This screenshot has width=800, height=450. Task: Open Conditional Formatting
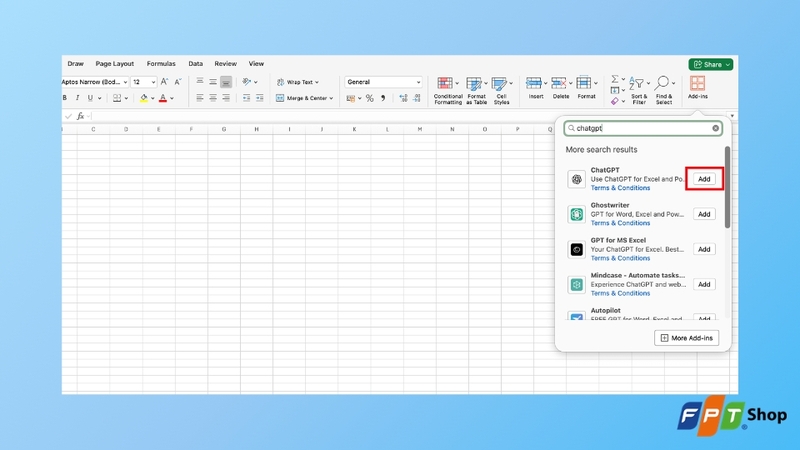click(x=448, y=91)
